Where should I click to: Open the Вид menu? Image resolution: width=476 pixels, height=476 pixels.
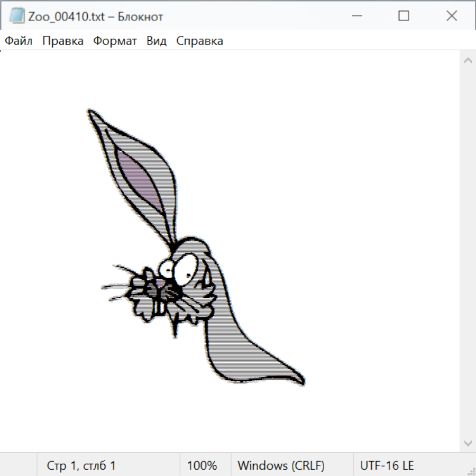click(156, 41)
